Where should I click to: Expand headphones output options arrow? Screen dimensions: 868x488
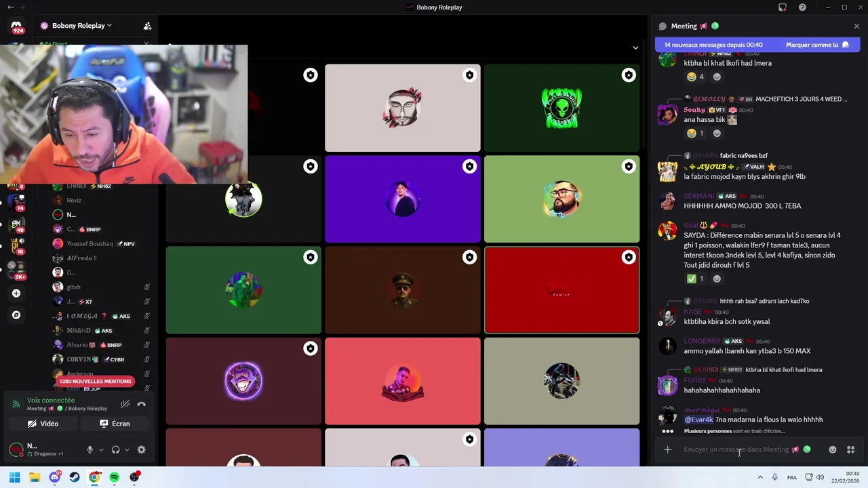[x=127, y=449]
